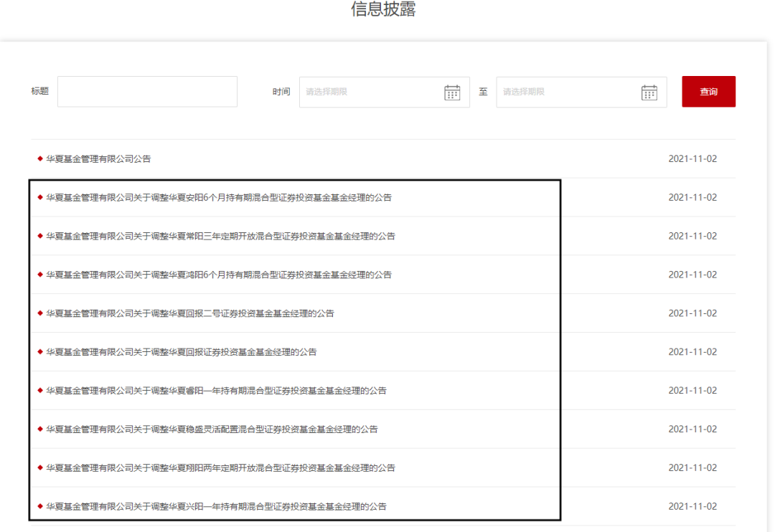This screenshot has width=775, height=532.
Task: Click the 信息披露 page heading
Action: pos(383,9)
